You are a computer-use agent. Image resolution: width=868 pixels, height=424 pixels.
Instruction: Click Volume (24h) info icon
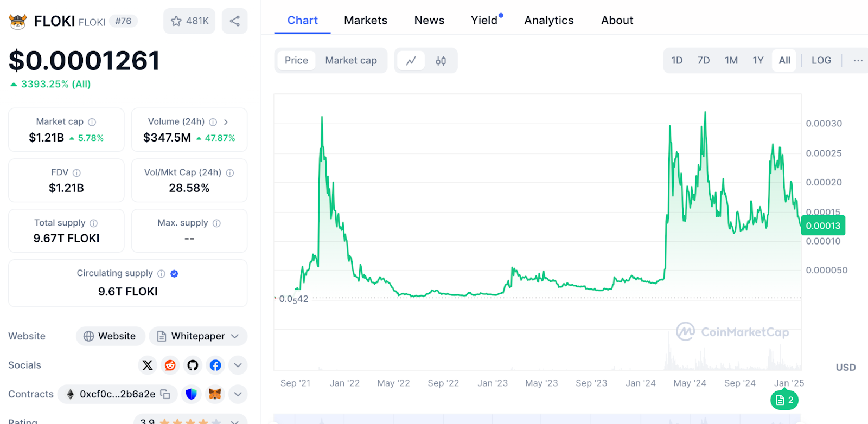[x=213, y=122]
